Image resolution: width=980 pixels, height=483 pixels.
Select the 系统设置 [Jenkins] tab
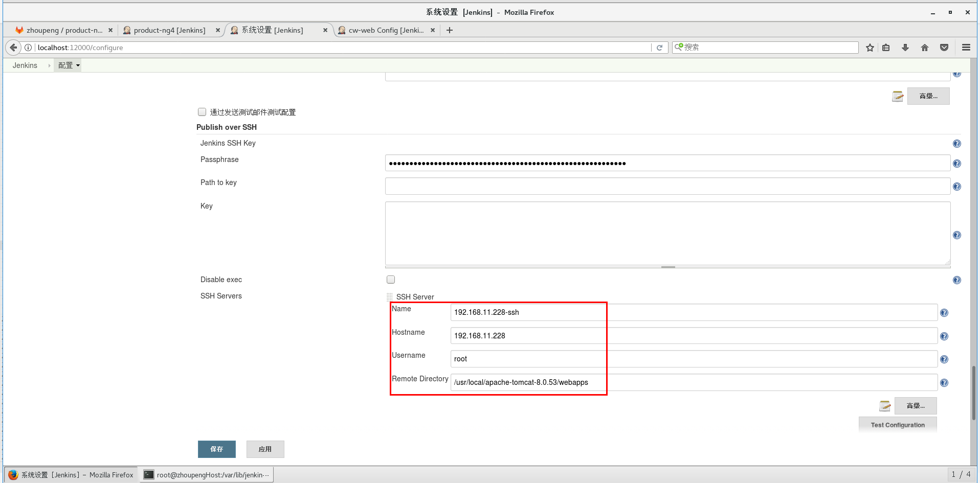[x=279, y=30]
